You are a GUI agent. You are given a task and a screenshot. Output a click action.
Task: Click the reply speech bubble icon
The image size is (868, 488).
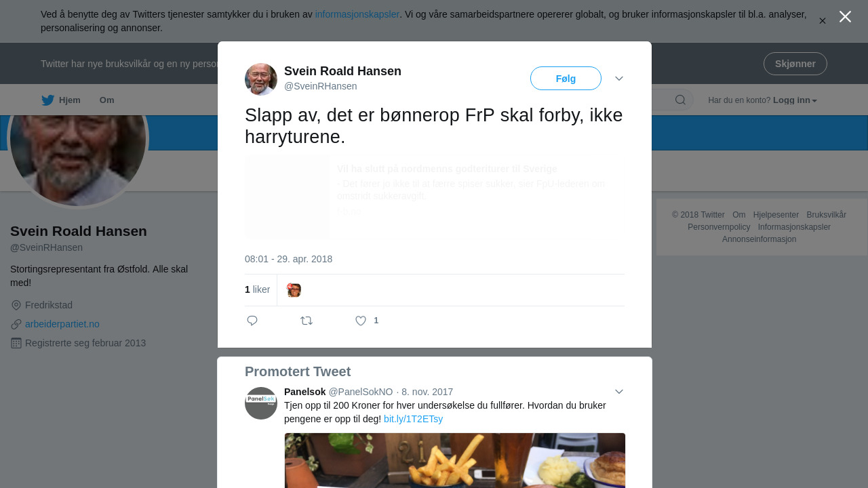coord(252,321)
